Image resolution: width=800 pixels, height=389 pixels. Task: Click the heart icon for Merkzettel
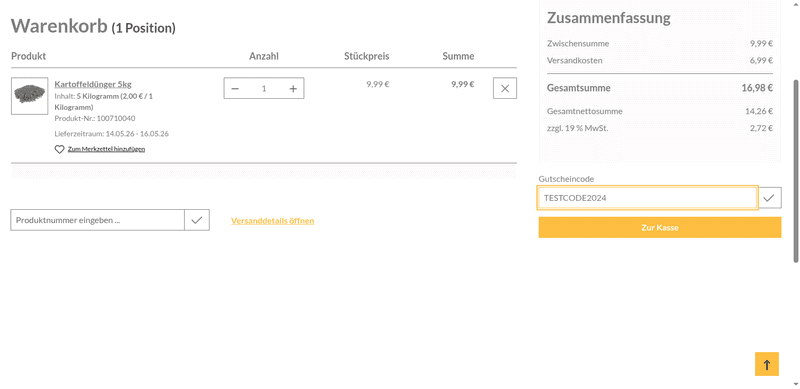pyautogui.click(x=60, y=150)
